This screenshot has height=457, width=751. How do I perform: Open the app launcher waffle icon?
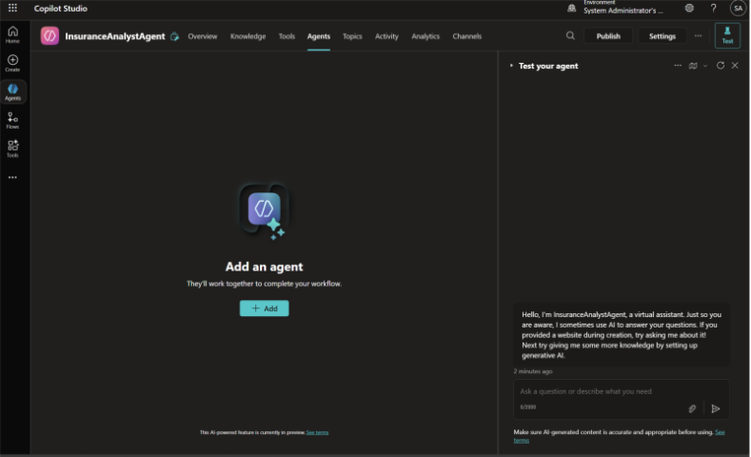point(12,8)
